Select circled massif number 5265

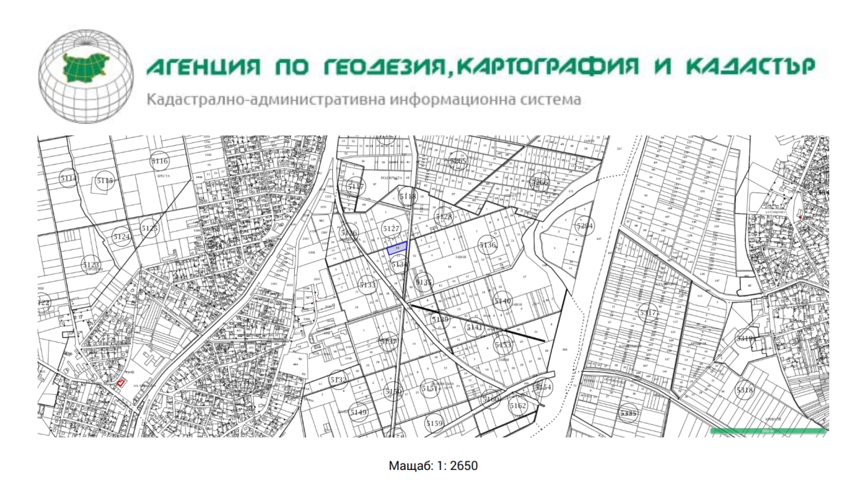click(458, 161)
